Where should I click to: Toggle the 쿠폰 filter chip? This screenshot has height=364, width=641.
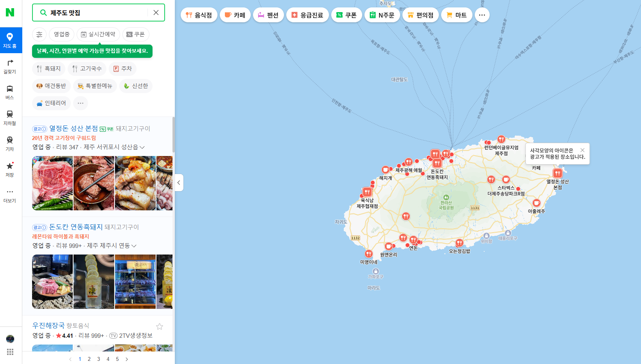[x=136, y=34]
